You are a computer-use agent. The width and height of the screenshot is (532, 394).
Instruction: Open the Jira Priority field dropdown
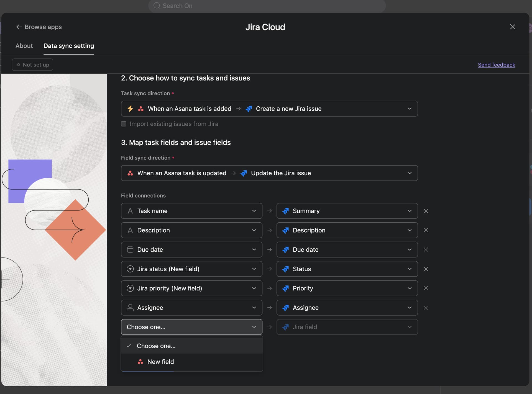pos(347,288)
